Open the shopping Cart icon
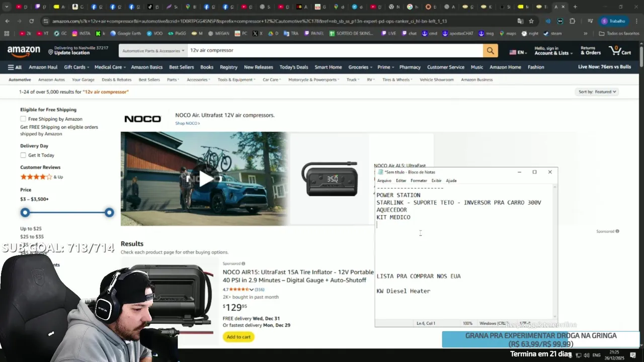Viewport: 644px width, 362px height. [620, 50]
